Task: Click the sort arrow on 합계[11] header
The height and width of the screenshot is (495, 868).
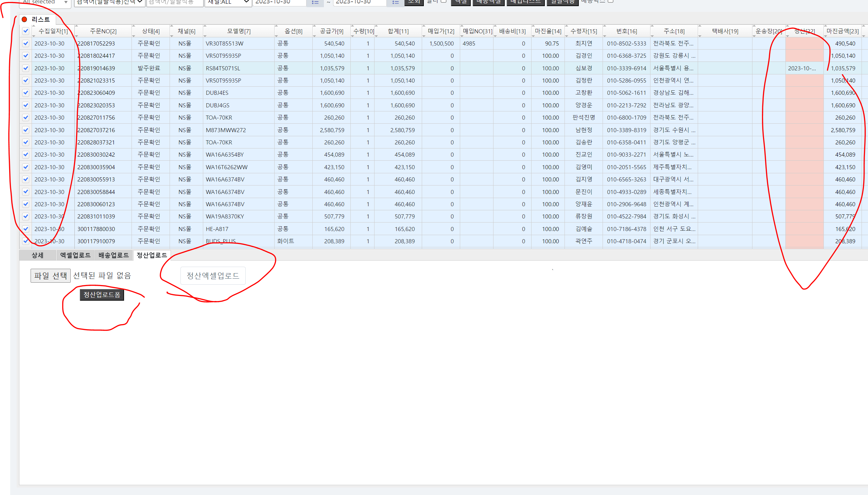Action: click(x=376, y=26)
